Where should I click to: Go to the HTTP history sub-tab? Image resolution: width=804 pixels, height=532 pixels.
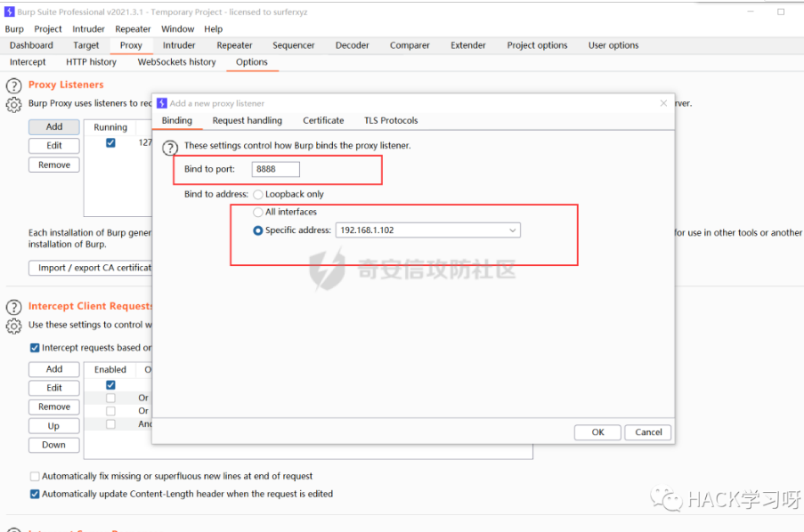92,62
